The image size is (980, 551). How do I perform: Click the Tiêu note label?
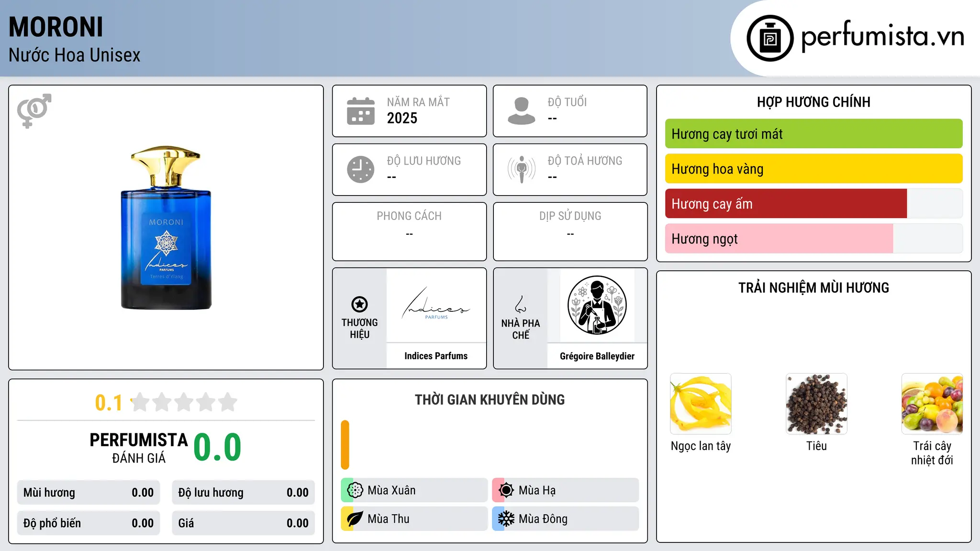(816, 446)
